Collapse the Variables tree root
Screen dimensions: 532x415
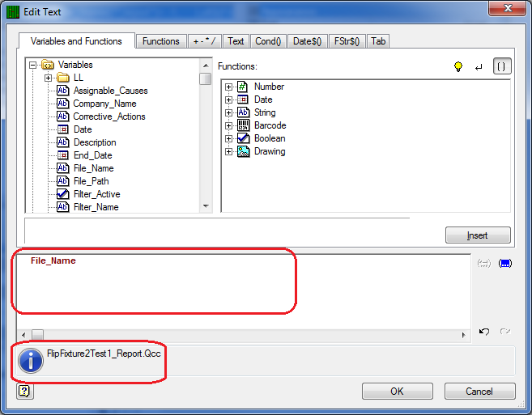coord(32,65)
